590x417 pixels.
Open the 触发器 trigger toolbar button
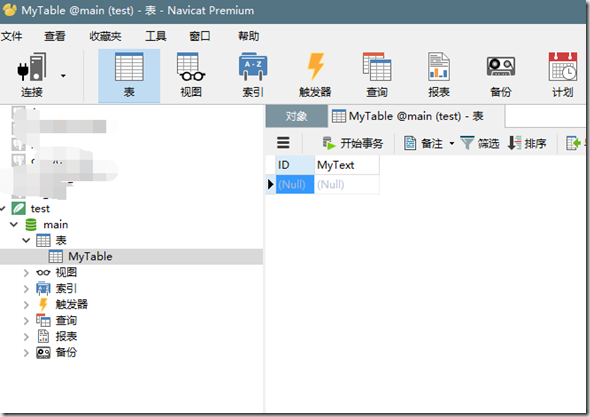click(315, 76)
